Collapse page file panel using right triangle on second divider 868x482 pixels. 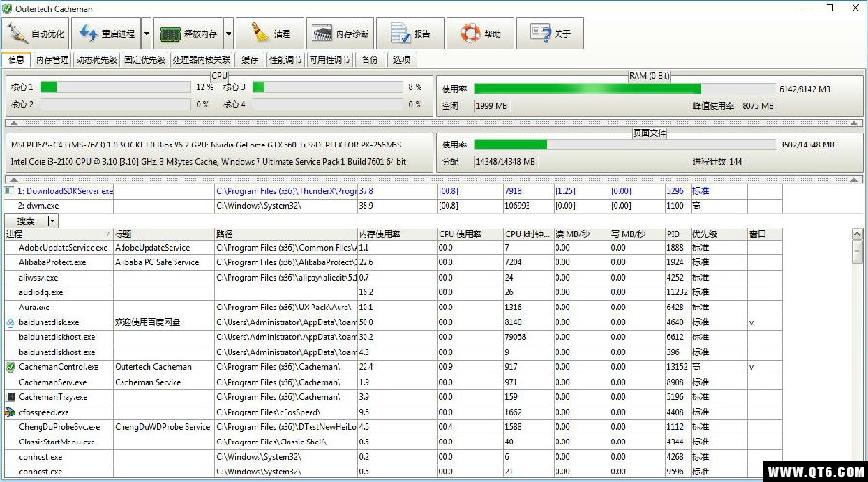(854, 179)
